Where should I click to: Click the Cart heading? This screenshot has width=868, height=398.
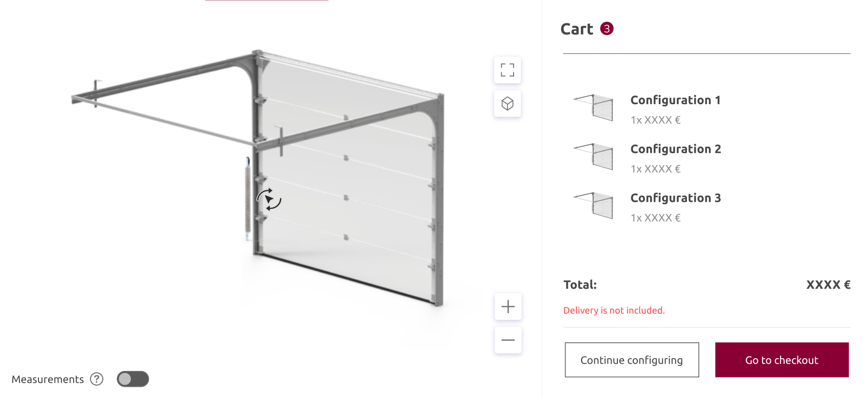click(x=577, y=29)
